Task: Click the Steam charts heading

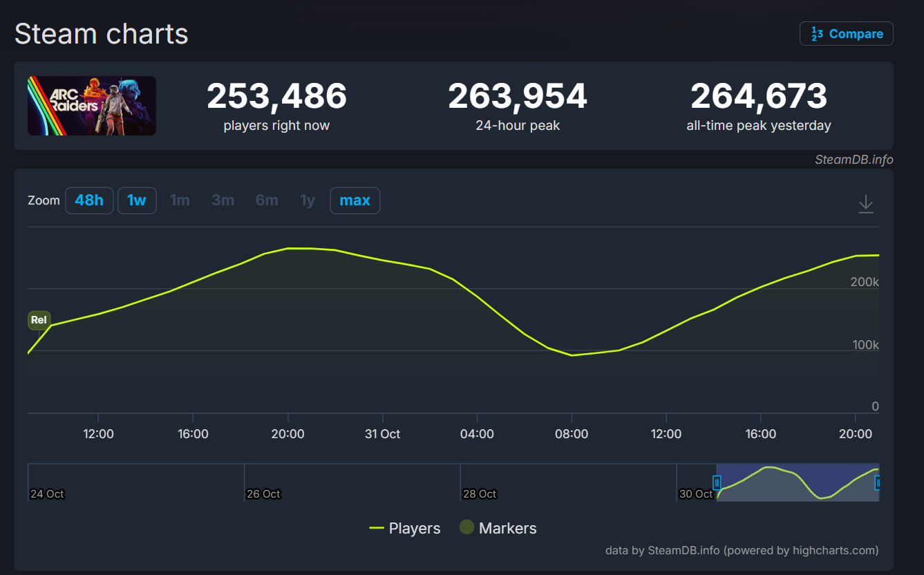Action: pyautogui.click(x=102, y=34)
